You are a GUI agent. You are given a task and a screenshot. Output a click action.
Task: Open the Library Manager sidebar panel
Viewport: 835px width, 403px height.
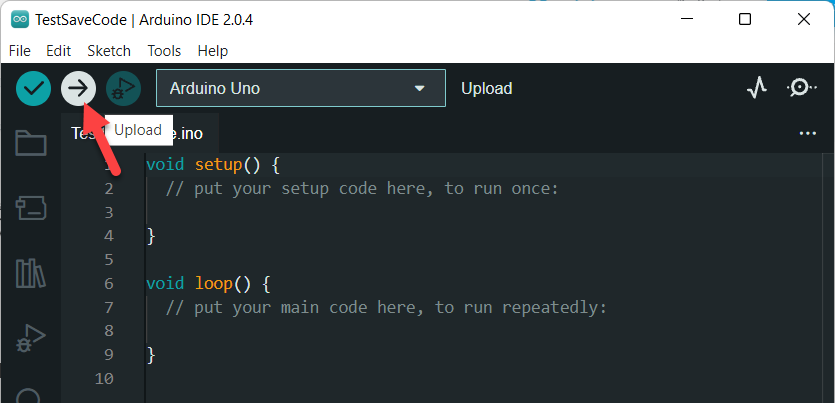pyautogui.click(x=30, y=273)
